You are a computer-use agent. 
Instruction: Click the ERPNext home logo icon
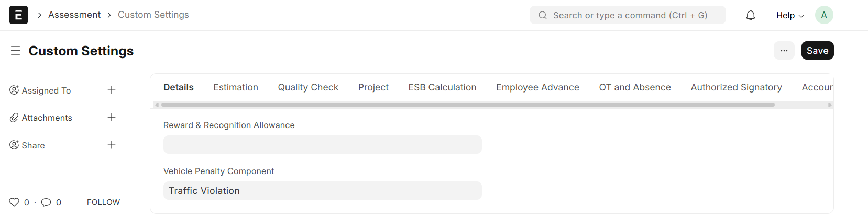pyautogui.click(x=18, y=15)
